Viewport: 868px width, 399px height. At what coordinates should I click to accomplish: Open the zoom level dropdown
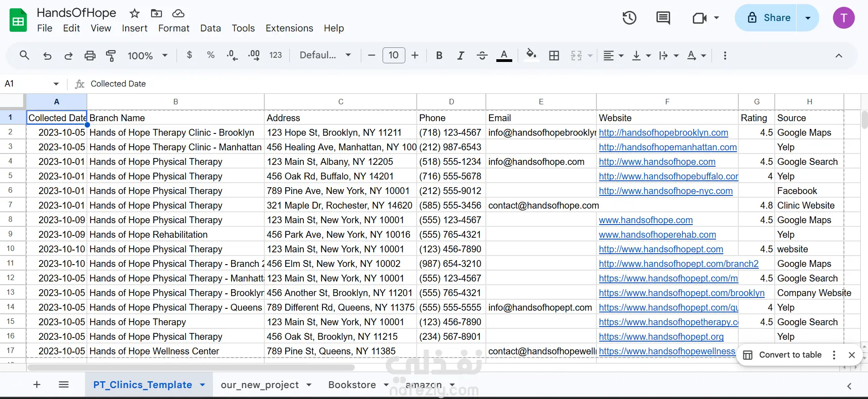[148, 56]
